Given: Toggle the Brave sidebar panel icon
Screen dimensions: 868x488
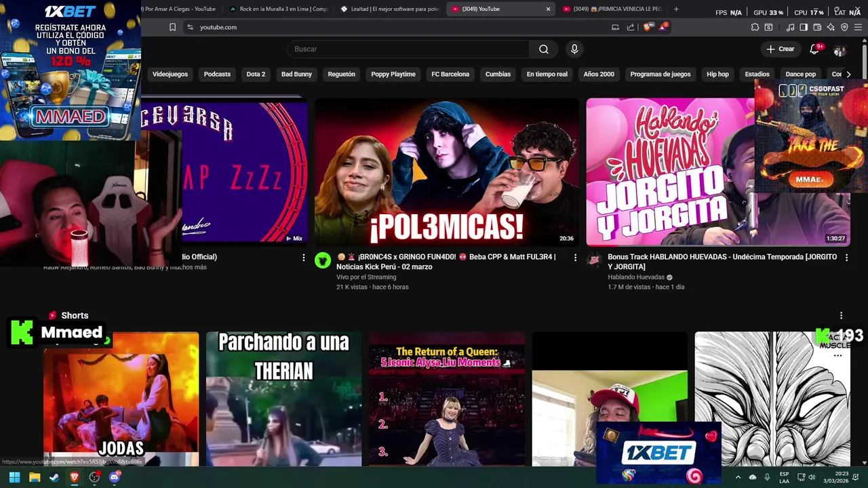Looking at the screenshot, I should point(804,27).
